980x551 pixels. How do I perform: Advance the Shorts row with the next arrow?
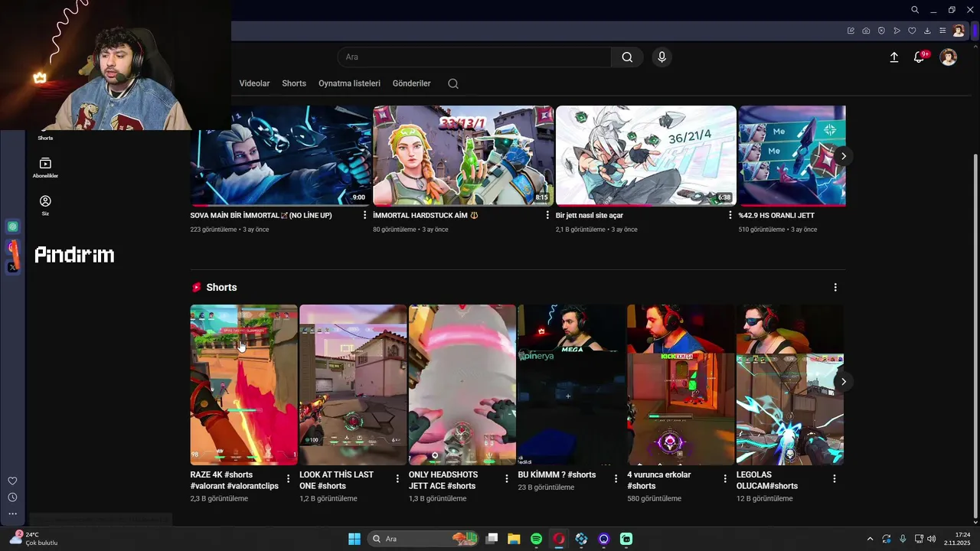(x=843, y=381)
